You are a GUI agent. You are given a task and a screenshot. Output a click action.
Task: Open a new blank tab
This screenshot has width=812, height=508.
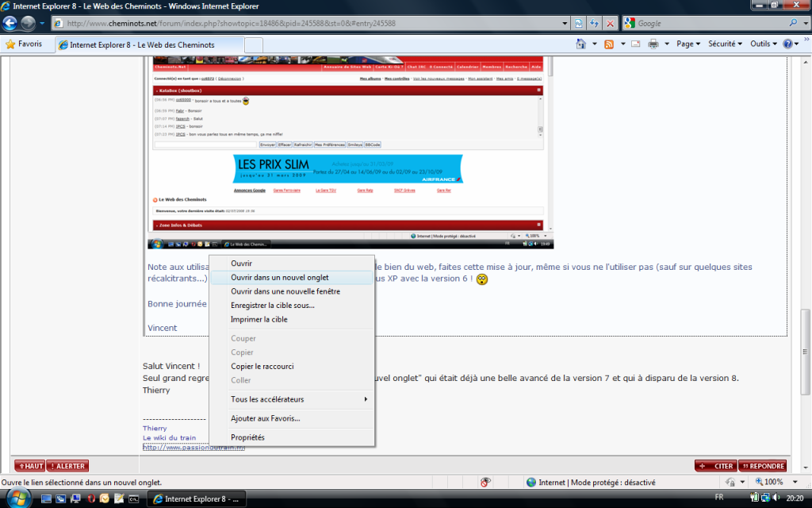(x=253, y=45)
